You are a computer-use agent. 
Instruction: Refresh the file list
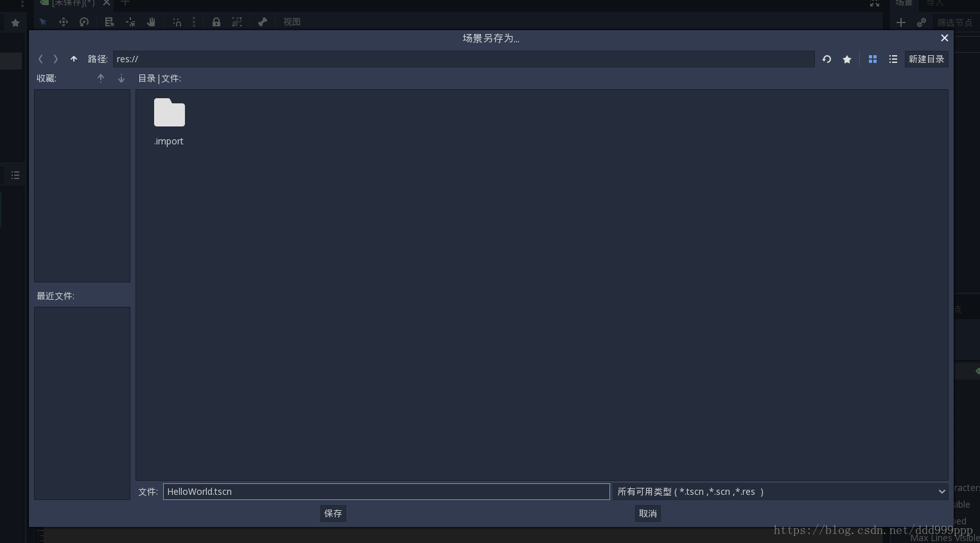[827, 59]
